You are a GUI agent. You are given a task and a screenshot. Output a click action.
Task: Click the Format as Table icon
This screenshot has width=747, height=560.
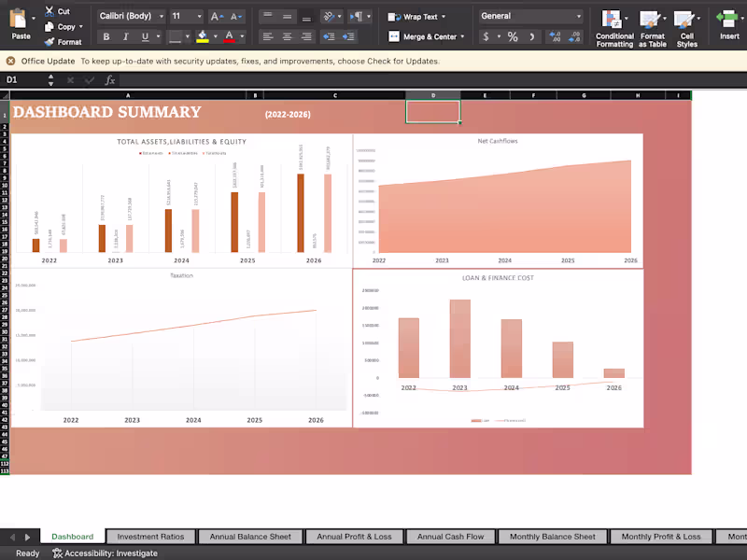[654, 28]
